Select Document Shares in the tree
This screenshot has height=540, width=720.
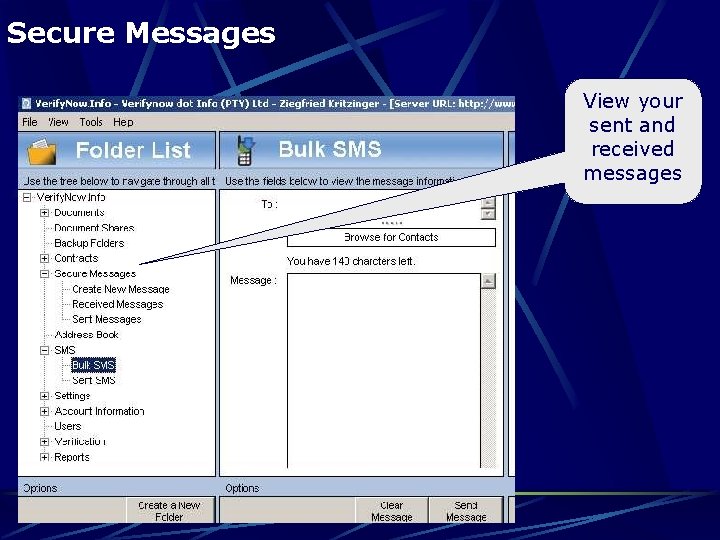94,228
